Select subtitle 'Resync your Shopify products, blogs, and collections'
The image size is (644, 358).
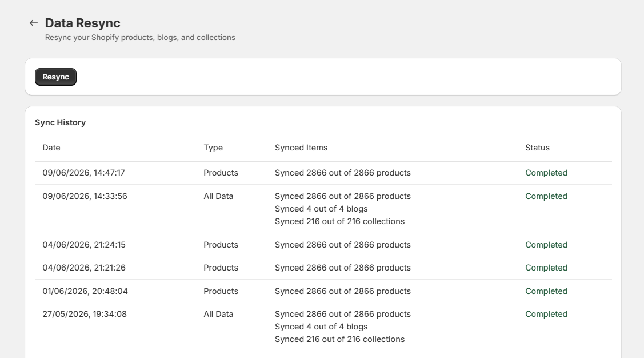[140, 37]
